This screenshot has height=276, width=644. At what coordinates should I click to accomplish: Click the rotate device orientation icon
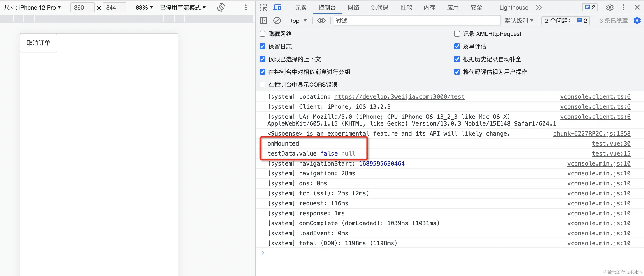pyautogui.click(x=221, y=8)
